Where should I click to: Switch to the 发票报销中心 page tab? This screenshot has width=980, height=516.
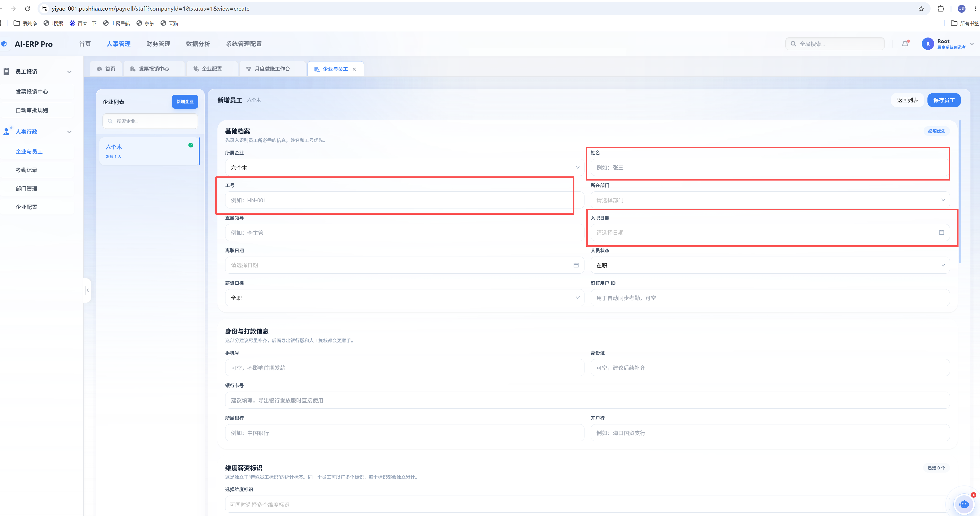(154, 69)
